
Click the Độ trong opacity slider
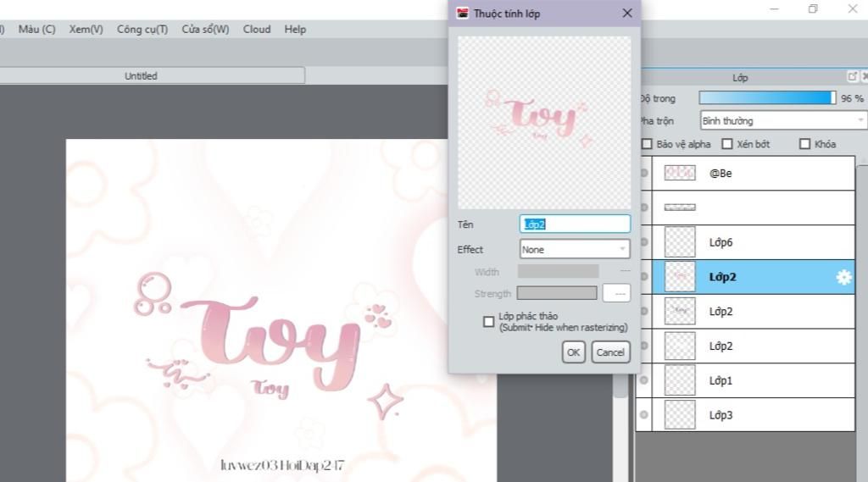click(766, 98)
